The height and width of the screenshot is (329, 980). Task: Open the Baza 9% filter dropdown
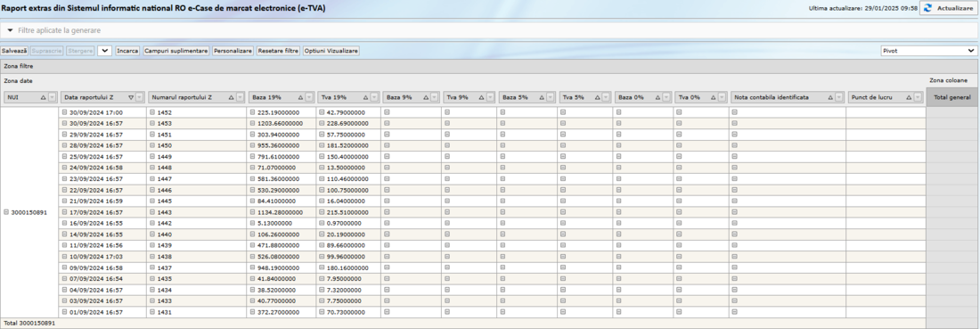point(435,97)
